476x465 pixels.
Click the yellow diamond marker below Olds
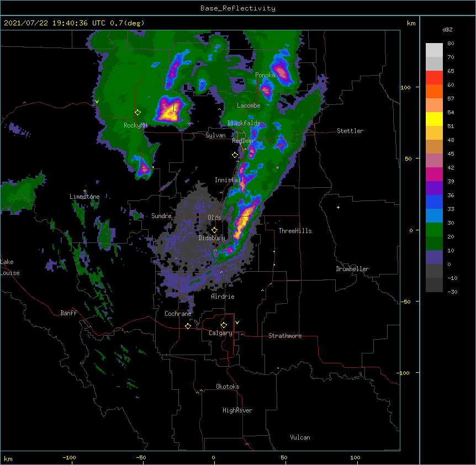[x=214, y=230]
